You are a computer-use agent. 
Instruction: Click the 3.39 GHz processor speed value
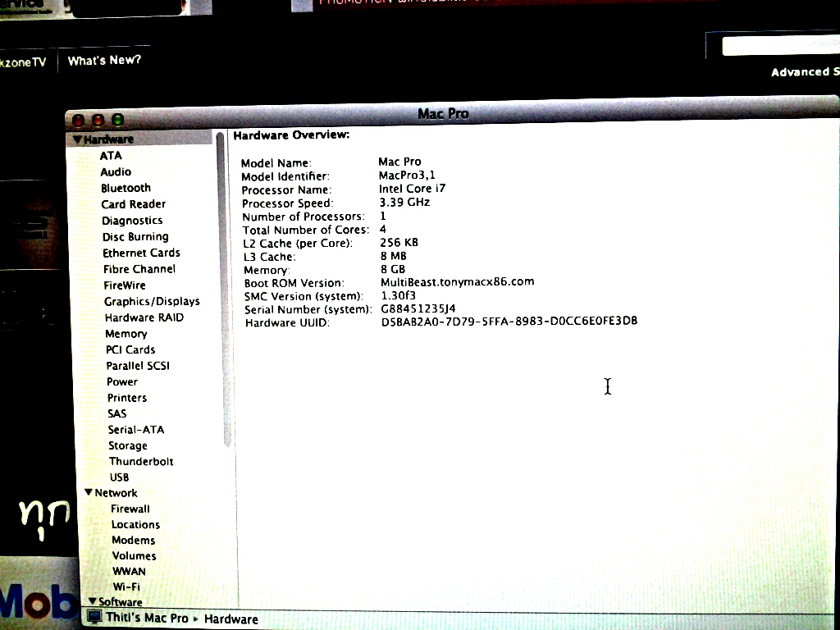404,202
